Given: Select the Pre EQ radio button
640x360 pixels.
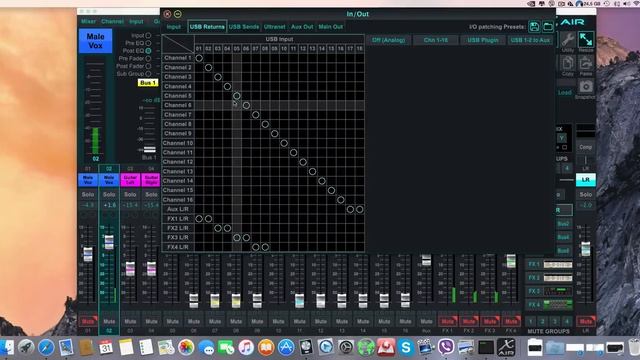Looking at the screenshot, I should 148,43.
